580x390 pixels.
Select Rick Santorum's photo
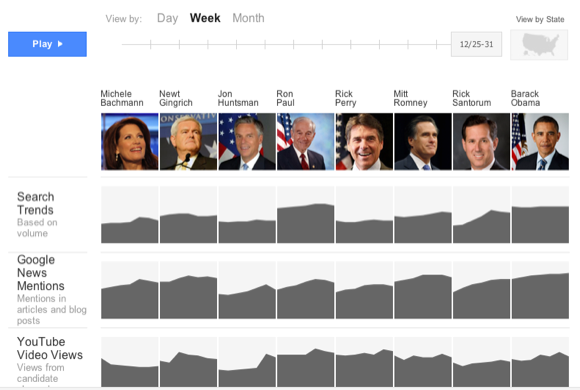pyautogui.click(x=482, y=142)
